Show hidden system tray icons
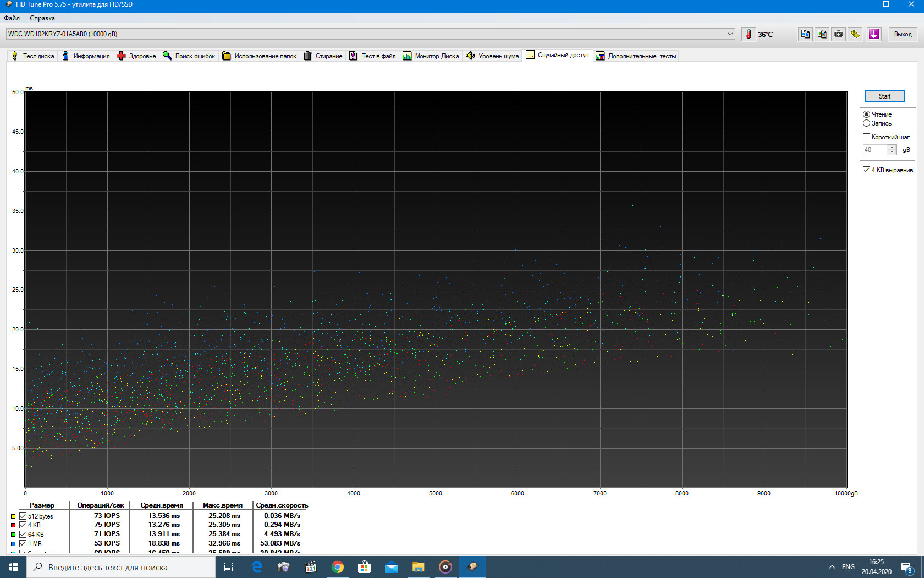The image size is (924, 578). click(832, 567)
